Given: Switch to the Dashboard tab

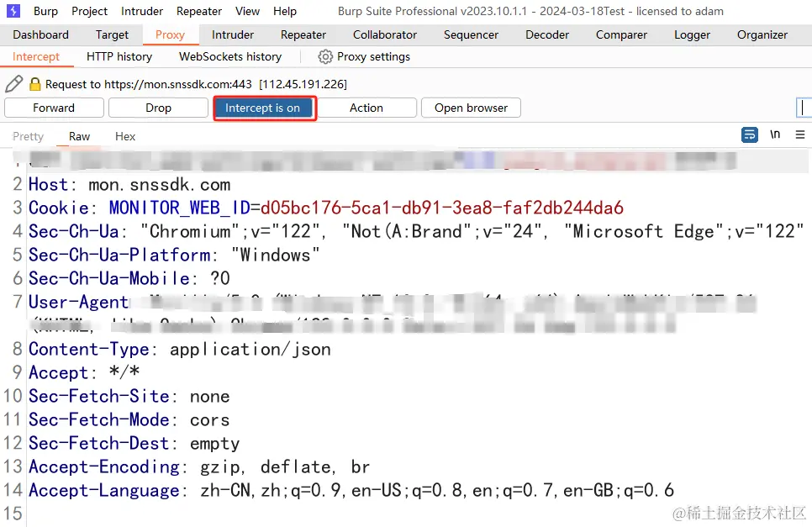Looking at the screenshot, I should [x=41, y=34].
